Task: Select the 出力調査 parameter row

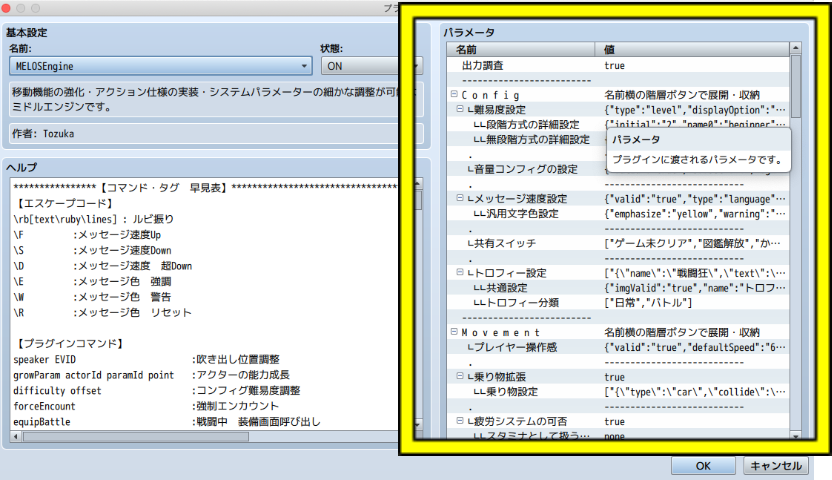Action: click(520, 65)
